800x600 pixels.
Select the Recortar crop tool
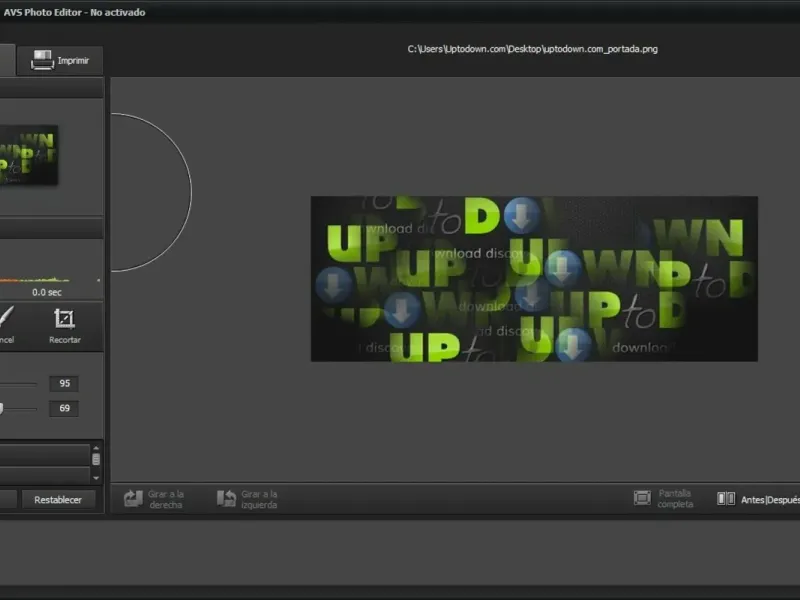point(64,326)
